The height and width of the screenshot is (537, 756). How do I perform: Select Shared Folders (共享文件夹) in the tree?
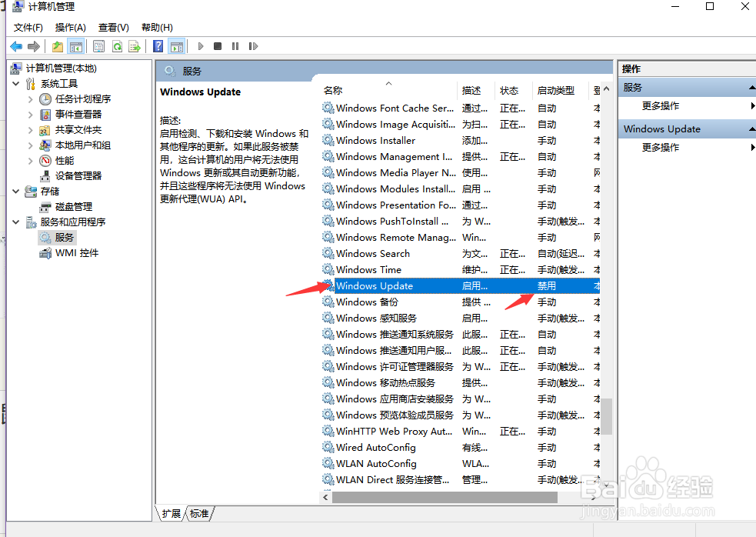point(78,130)
